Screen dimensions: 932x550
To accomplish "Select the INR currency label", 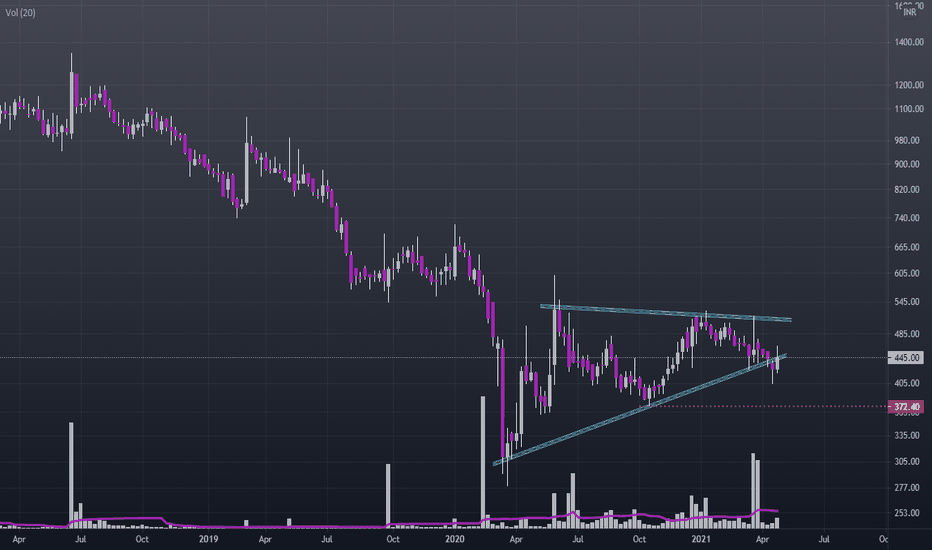I will [909, 12].
